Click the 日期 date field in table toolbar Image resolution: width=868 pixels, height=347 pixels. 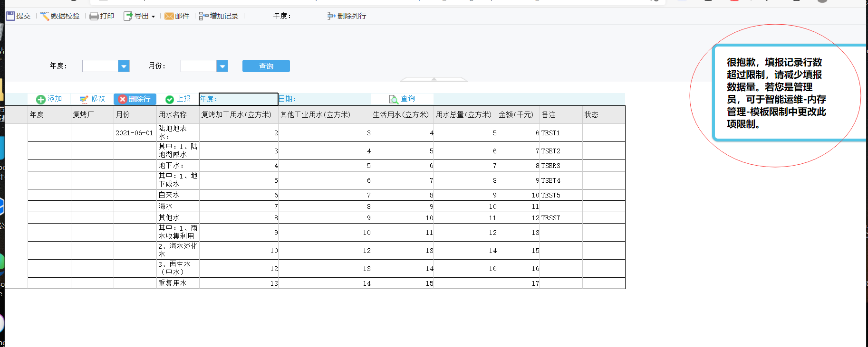coord(324,99)
